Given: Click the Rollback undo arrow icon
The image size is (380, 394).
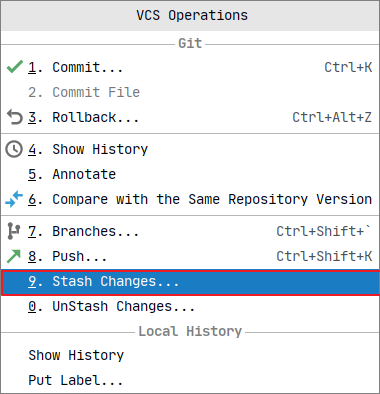Looking at the screenshot, I should [x=14, y=117].
